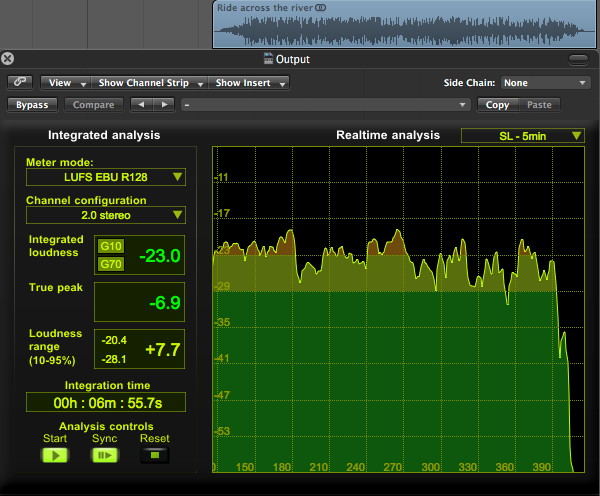Select the Ride across the river audio region

point(404,24)
